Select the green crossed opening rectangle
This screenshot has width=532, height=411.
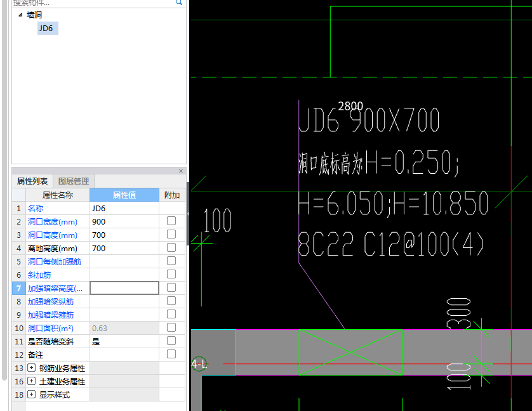pyautogui.click(x=350, y=353)
